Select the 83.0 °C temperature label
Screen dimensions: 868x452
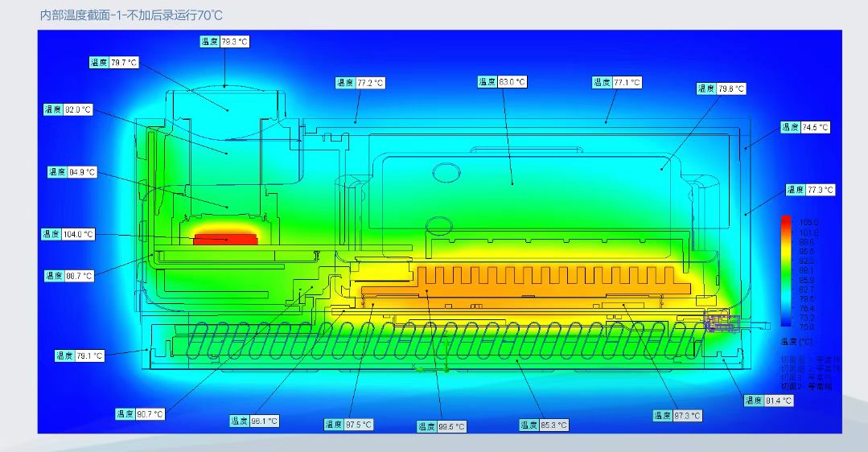coord(502,82)
